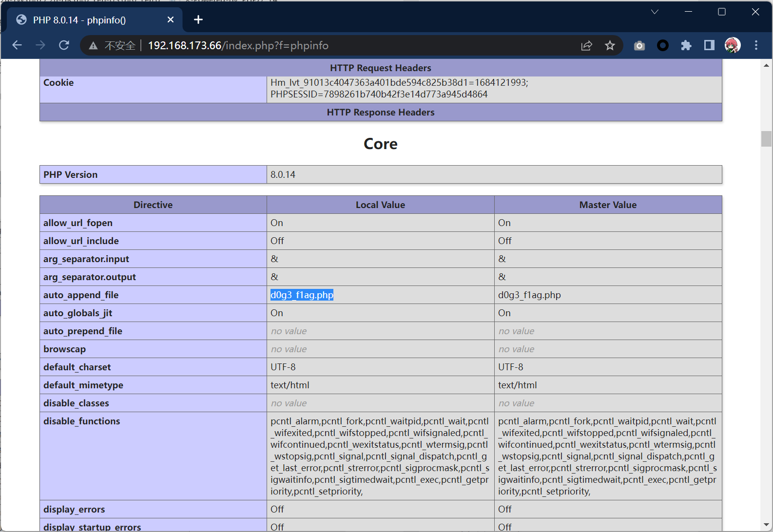Click the forward navigation arrow
This screenshot has height=532, width=773.
[x=40, y=45]
